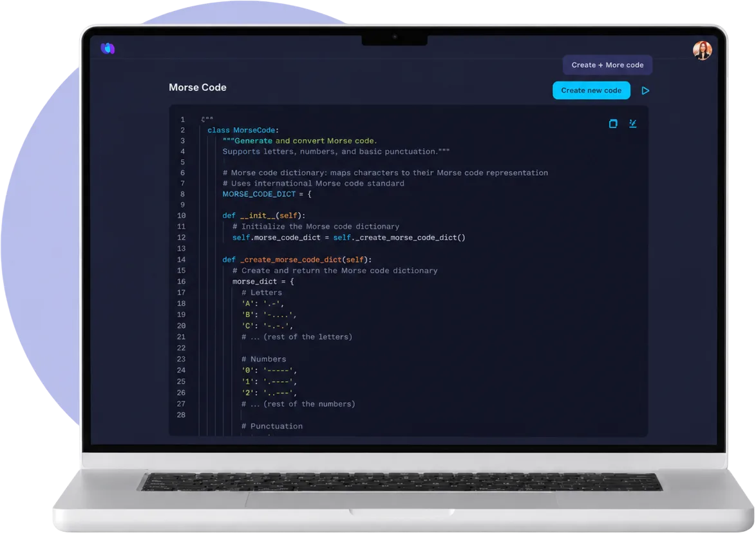Click the 'self.morse_code_dict =' assignment line
Viewport: 756px width, 533px height.
pyautogui.click(x=348, y=238)
